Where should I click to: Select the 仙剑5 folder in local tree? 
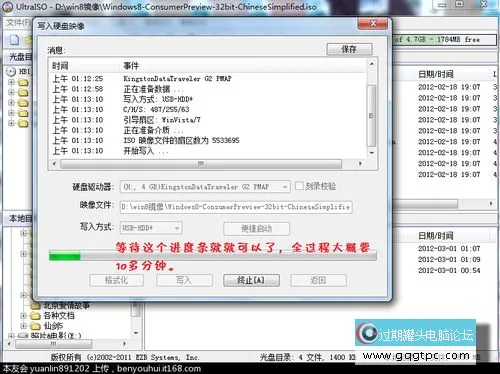[x=53, y=326]
